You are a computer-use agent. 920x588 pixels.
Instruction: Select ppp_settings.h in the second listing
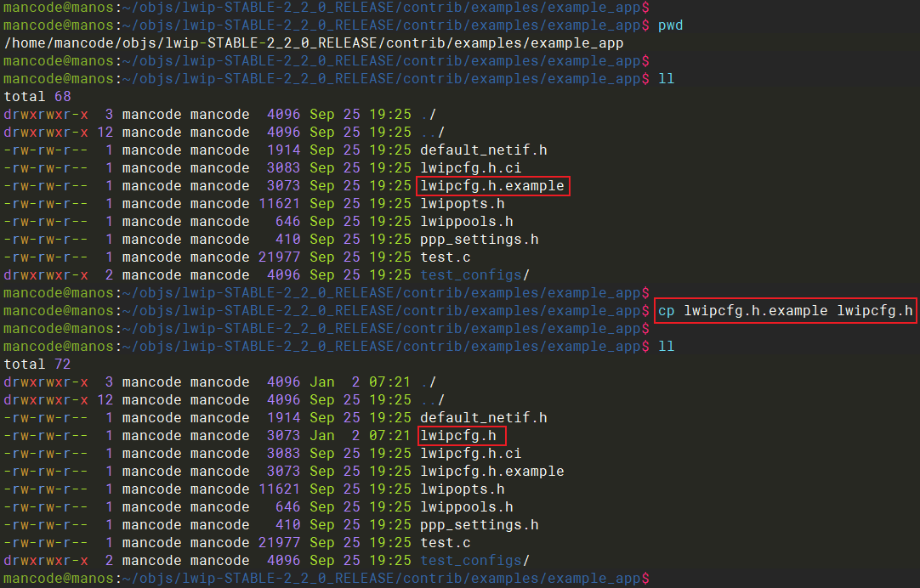[x=479, y=525]
